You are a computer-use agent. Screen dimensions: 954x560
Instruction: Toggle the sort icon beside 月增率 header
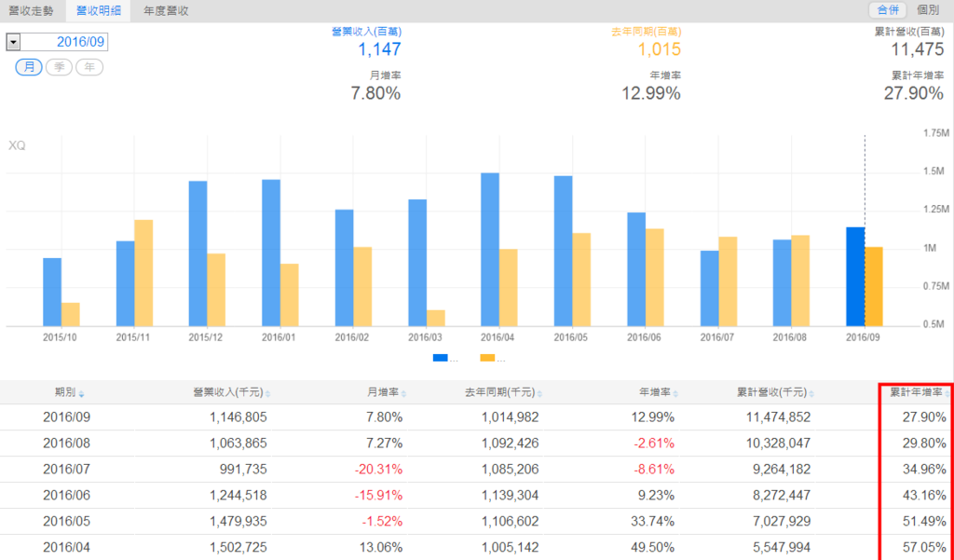coord(403,394)
